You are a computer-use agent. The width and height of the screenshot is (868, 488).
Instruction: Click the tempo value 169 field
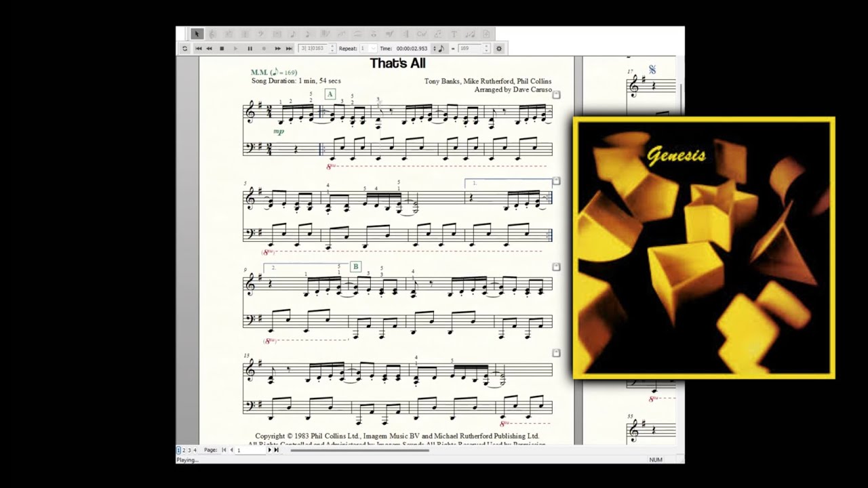[469, 48]
